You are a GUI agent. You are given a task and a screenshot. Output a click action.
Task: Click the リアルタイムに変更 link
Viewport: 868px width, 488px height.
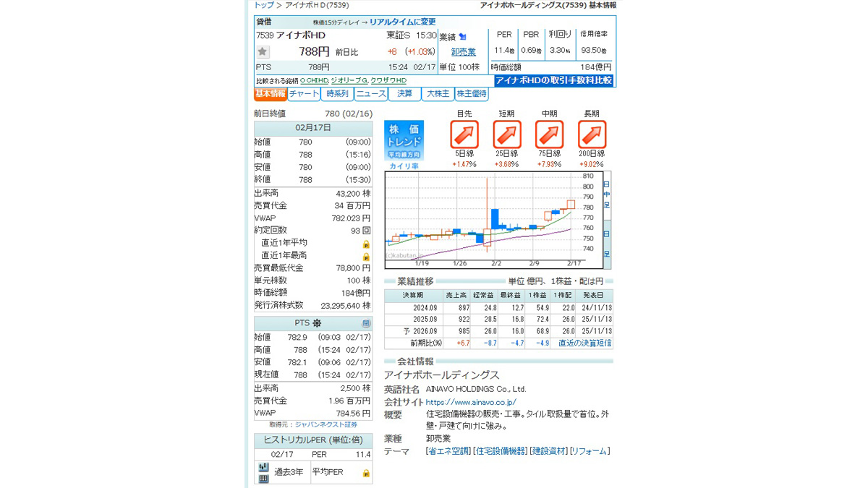coord(402,22)
